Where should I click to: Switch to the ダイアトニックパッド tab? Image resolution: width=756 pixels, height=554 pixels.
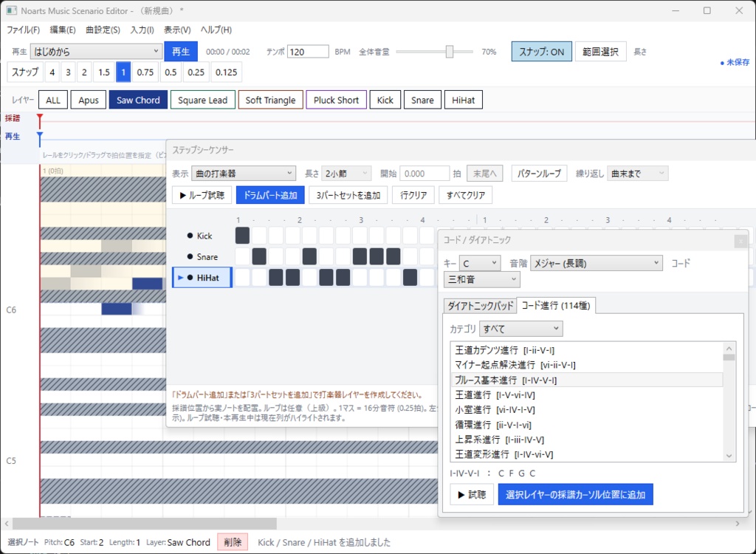click(480, 306)
